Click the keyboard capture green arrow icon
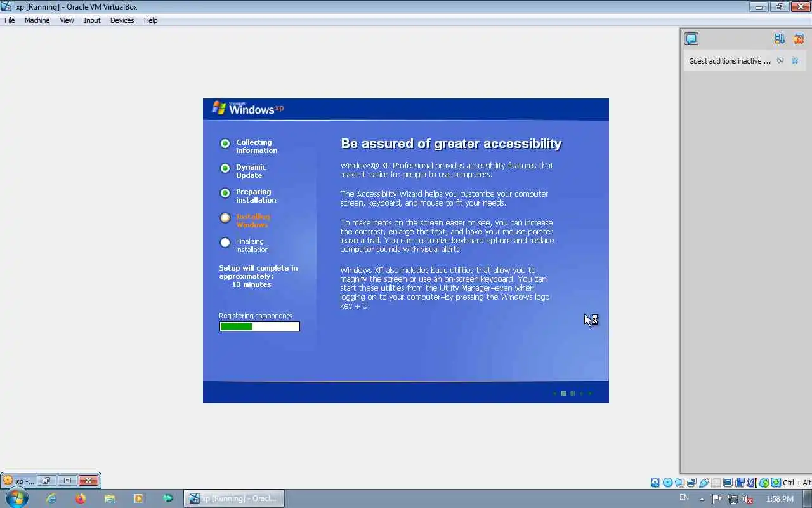Viewport: 812px width, 508px height. tap(776, 483)
